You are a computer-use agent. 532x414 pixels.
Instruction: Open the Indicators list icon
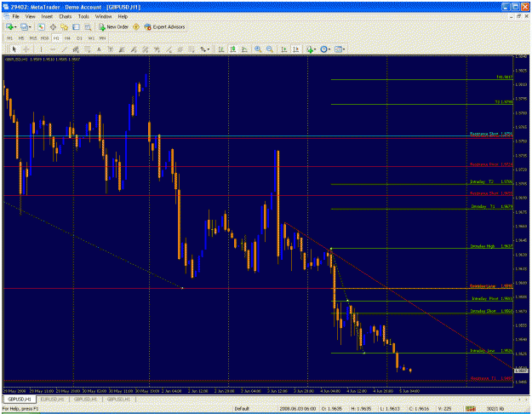pos(310,49)
